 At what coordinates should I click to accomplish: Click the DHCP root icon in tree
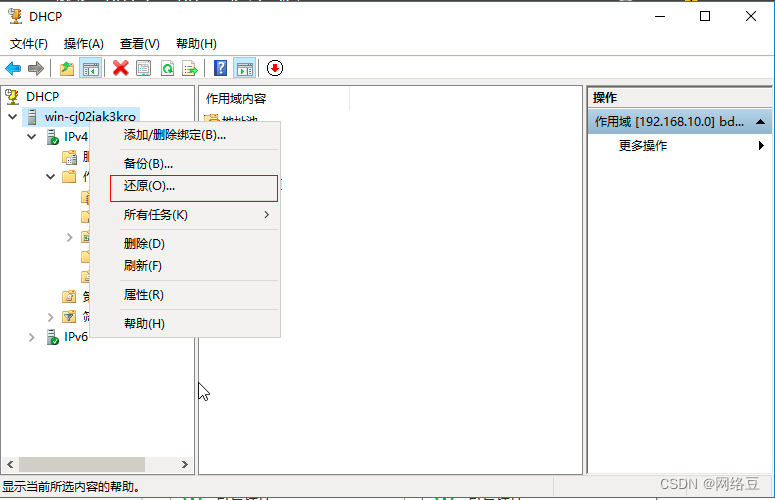[x=12, y=96]
